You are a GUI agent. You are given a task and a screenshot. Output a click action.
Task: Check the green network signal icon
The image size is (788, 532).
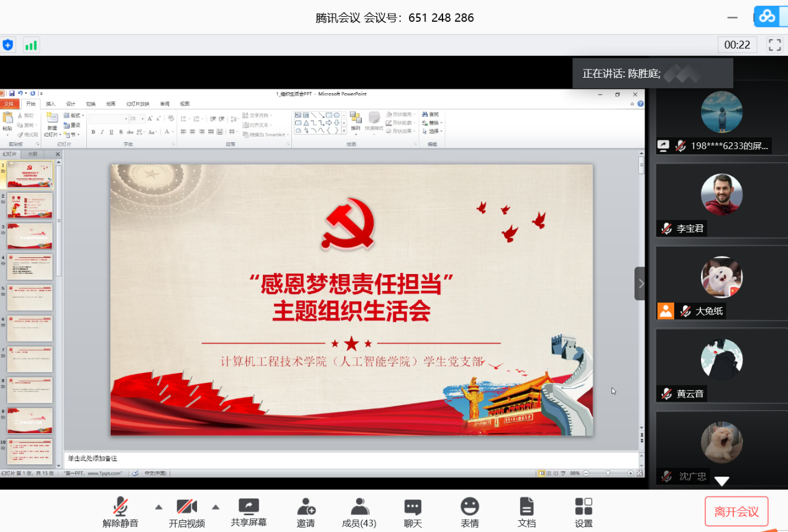point(31,45)
